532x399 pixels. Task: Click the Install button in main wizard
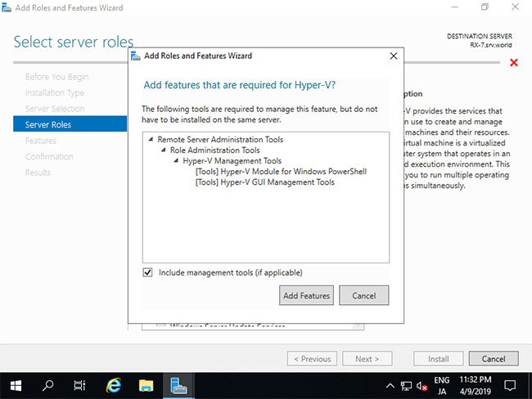click(438, 359)
